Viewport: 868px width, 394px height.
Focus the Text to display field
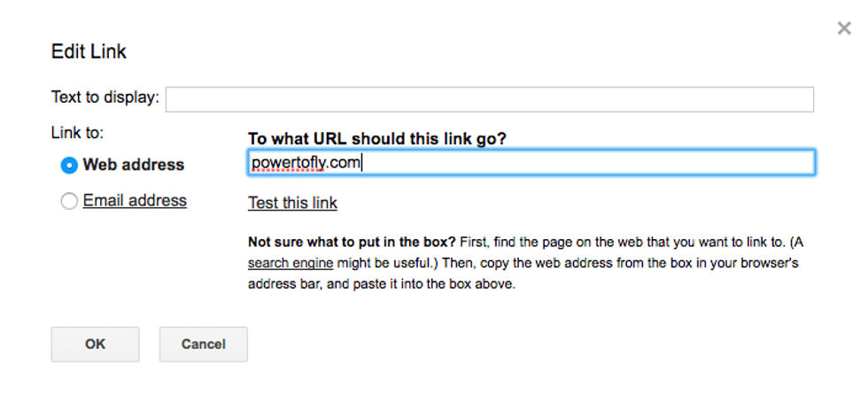click(x=489, y=98)
